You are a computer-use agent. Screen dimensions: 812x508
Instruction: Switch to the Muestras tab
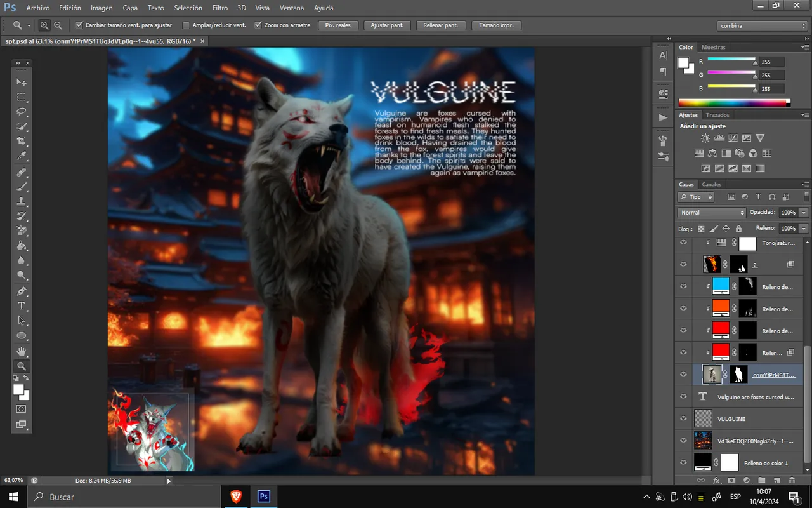tap(714, 47)
